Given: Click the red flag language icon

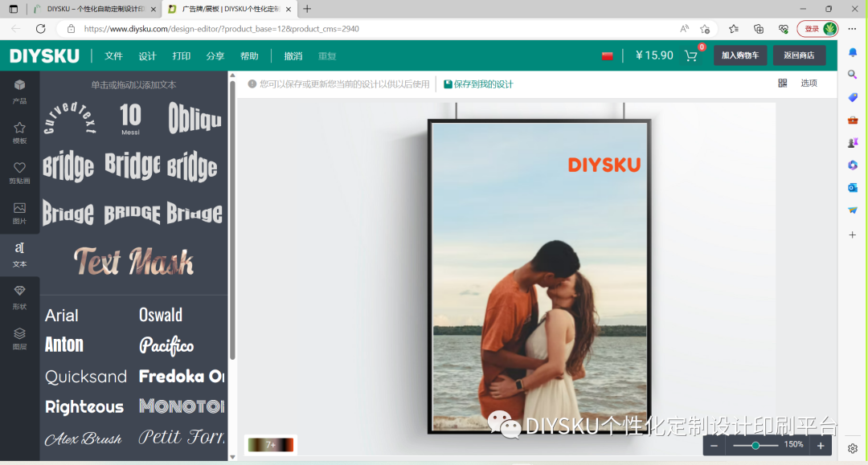Looking at the screenshot, I should point(608,56).
